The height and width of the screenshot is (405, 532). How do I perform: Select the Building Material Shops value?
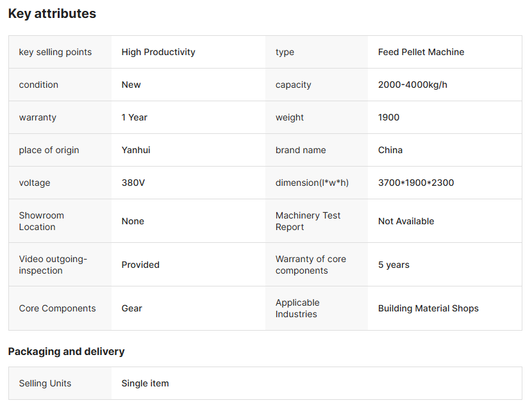pyautogui.click(x=428, y=308)
